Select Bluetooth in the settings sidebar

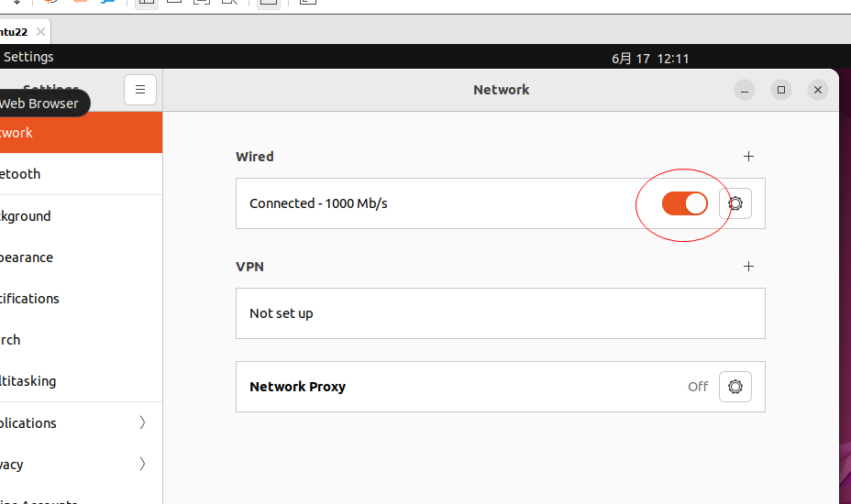[x=81, y=173]
